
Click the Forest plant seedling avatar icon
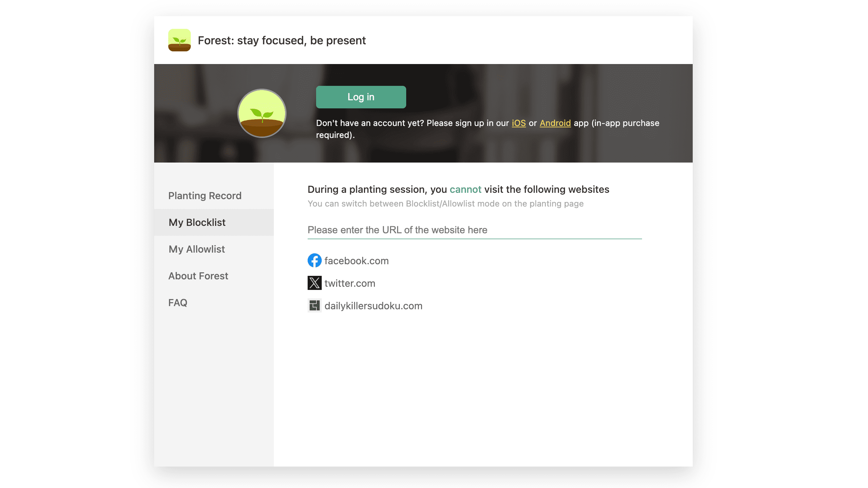point(261,113)
